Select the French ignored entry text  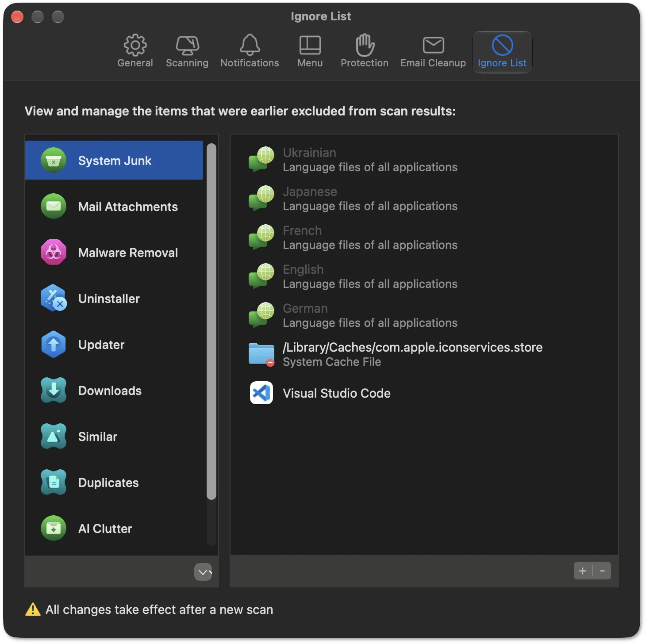point(302,230)
